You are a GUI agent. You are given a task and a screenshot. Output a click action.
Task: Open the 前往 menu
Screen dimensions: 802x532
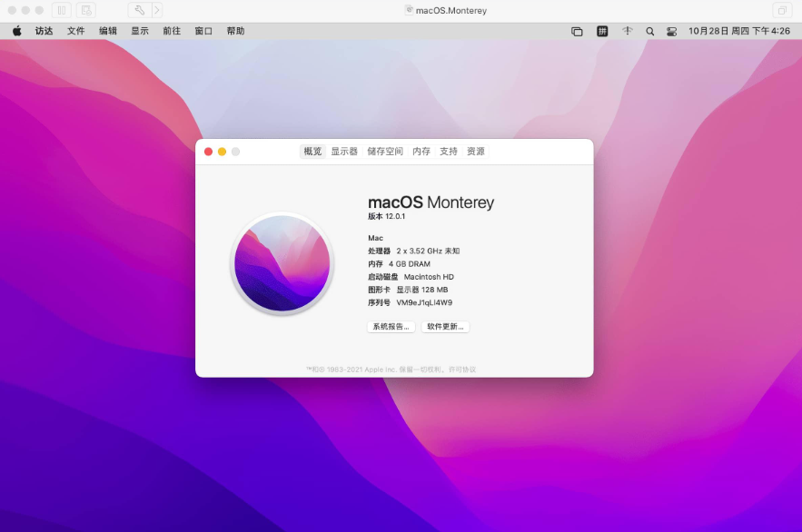point(172,31)
